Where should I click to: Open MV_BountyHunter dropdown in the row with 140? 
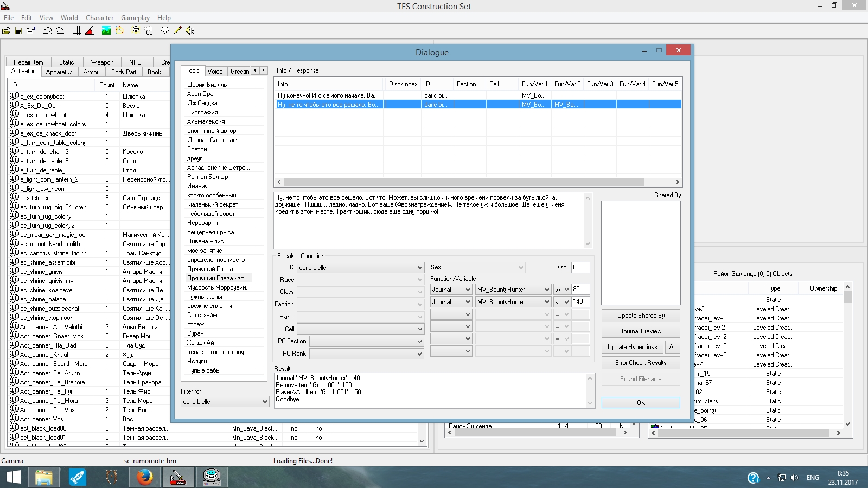[513, 302]
